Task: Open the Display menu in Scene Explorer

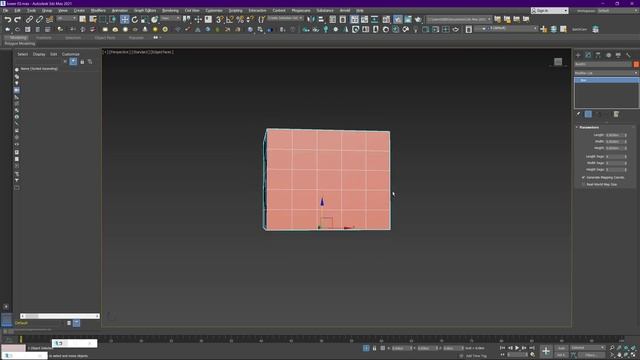Action: coord(39,54)
